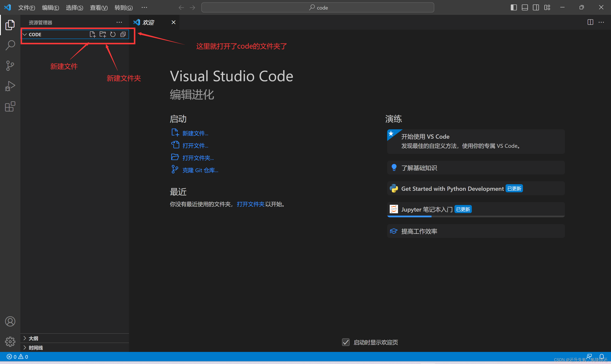Click the VS Code logo in title bar
Image resolution: width=611 pixels, height=364 pixels.
pyautogui.click(x=8, y=7)
